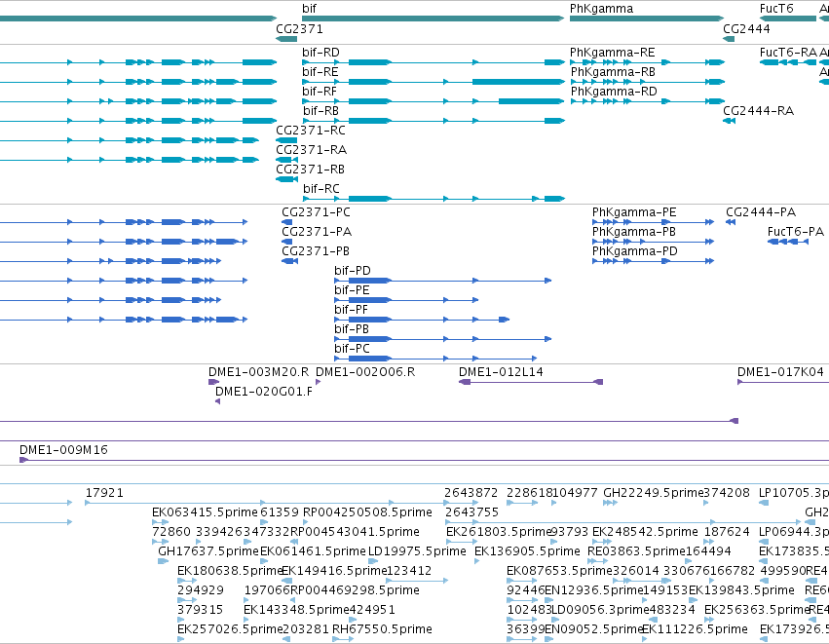Click protein bif-PF

(422, 320)
